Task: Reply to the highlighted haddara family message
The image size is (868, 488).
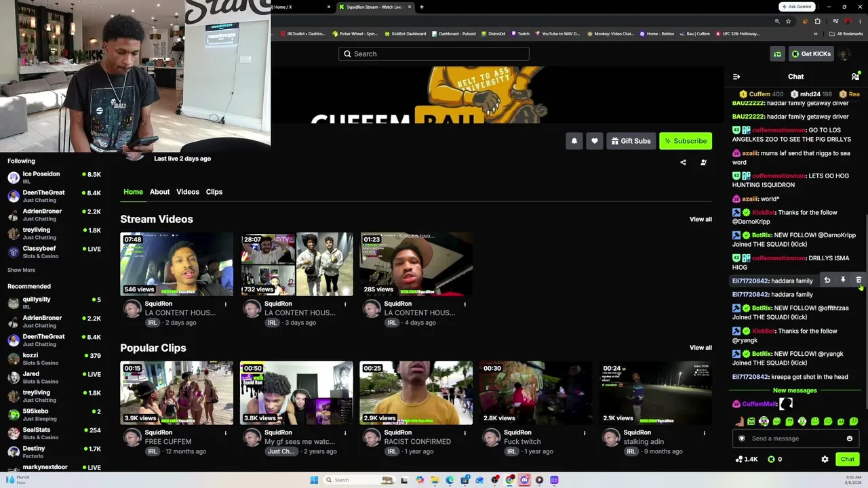Action: pyautogui.click(x=827, y=280)
